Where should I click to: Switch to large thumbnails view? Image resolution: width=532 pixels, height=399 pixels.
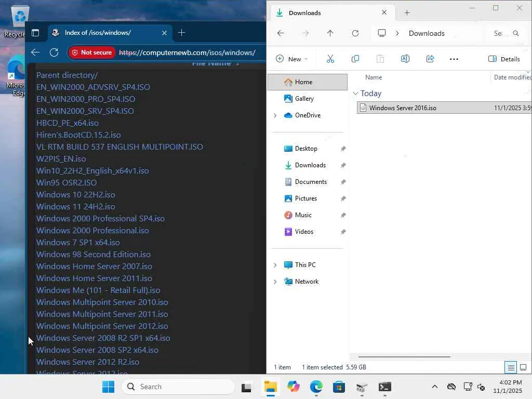click(x=523, y=367)
